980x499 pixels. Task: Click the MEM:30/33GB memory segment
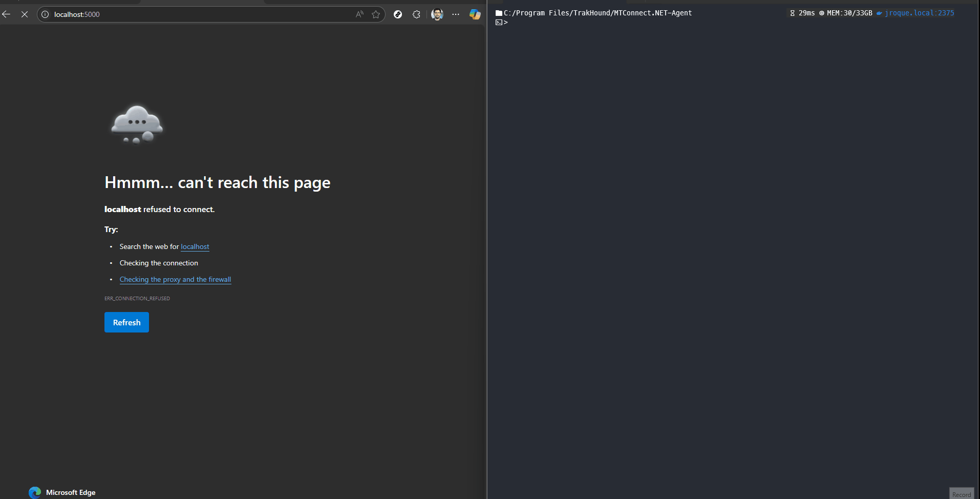pyautogui.click(x=846, y=13)
